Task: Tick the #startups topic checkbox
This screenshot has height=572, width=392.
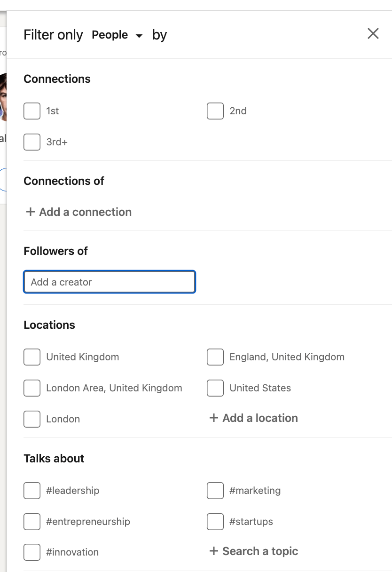Action: tap(215, 522)
